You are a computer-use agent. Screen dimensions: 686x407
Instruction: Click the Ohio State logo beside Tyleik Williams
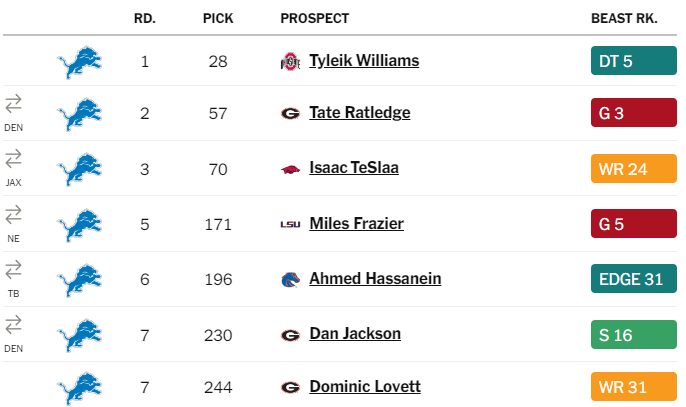290,61
